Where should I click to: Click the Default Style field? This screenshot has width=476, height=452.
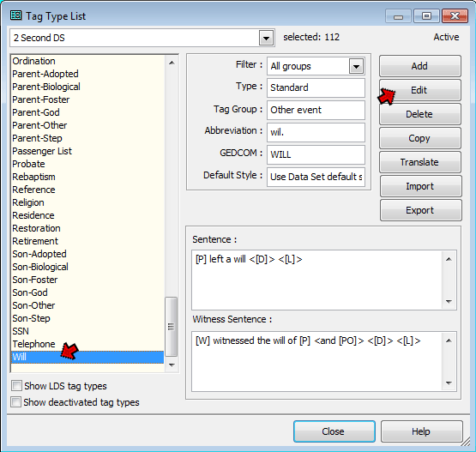pos(316,177)
